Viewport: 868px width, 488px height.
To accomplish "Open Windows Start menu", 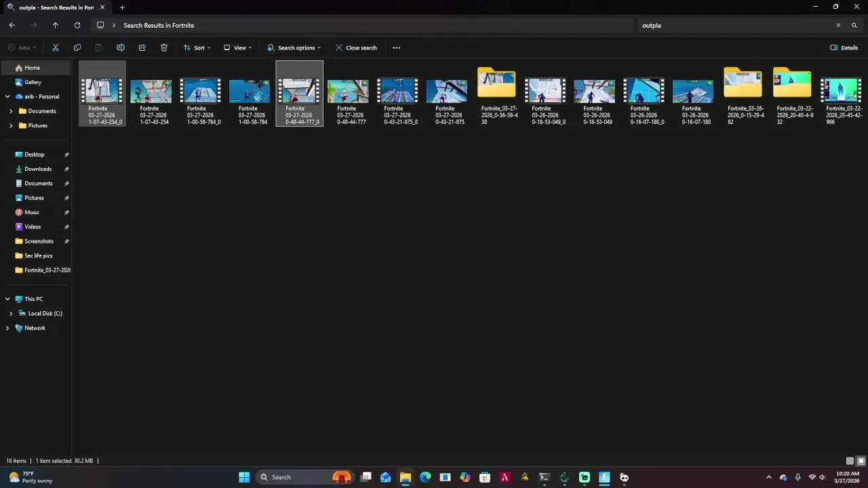I will coord(244,477).
